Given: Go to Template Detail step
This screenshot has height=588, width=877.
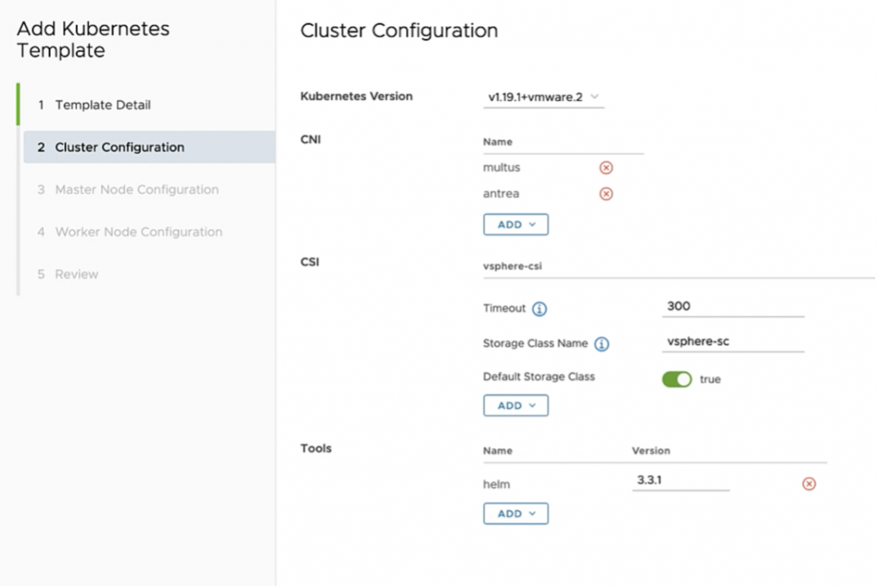Looking at the screenshot, I should tap(103, 105).
